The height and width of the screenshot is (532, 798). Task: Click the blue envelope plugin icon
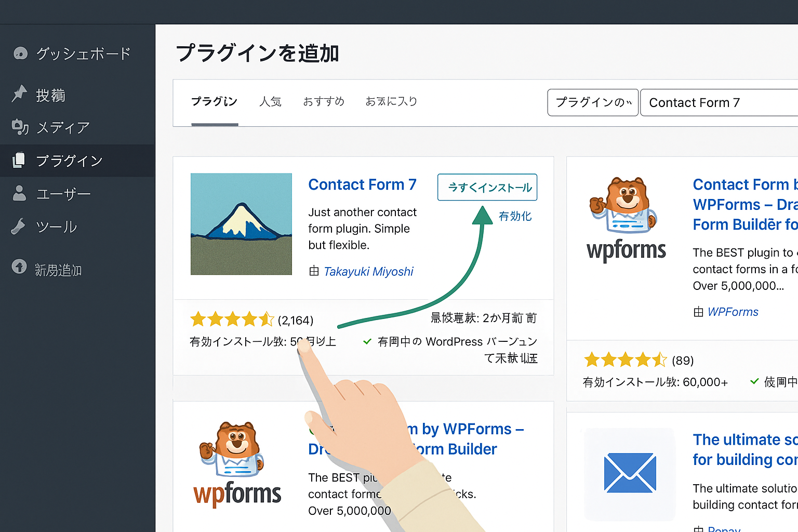click(630, 473)
